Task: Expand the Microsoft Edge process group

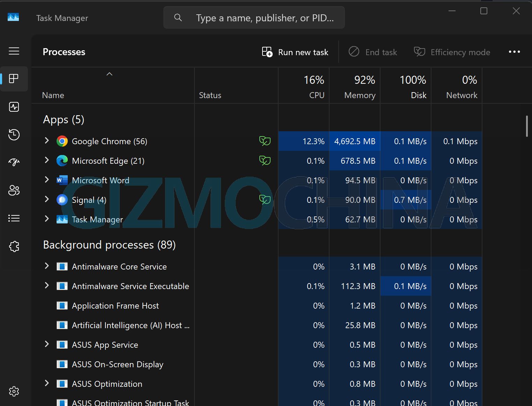Action: pyautogui.click(x=47, y=160)
